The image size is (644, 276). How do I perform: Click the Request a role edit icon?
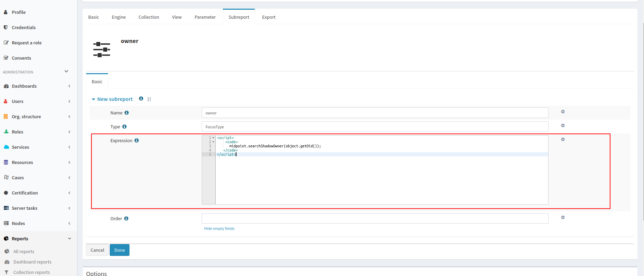click(6, 43)
